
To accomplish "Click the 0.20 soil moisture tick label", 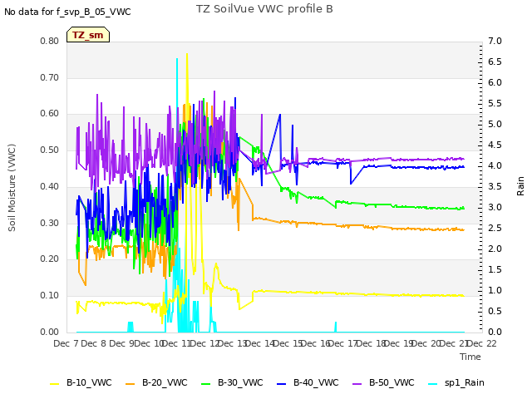I will (x=50, y=259).
